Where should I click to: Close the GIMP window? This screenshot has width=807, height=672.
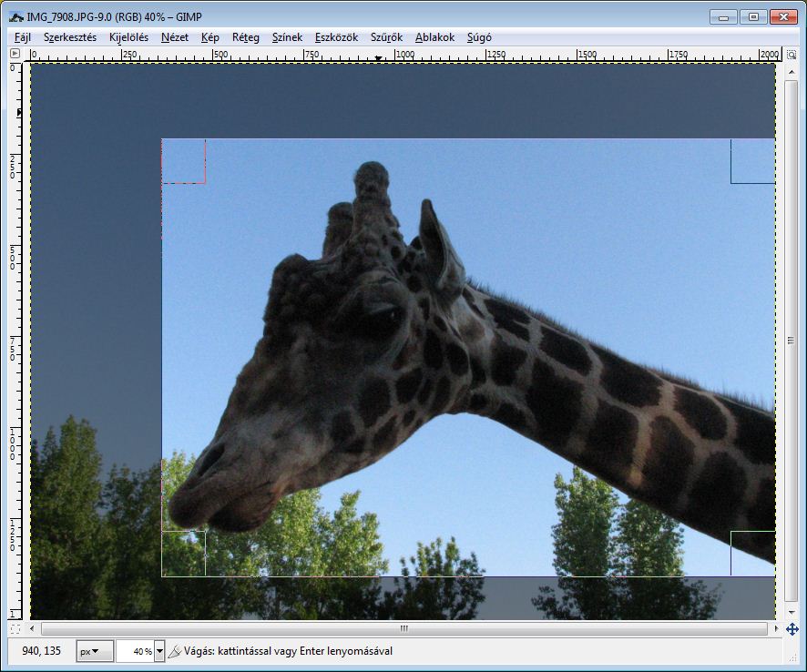[784, 17]
